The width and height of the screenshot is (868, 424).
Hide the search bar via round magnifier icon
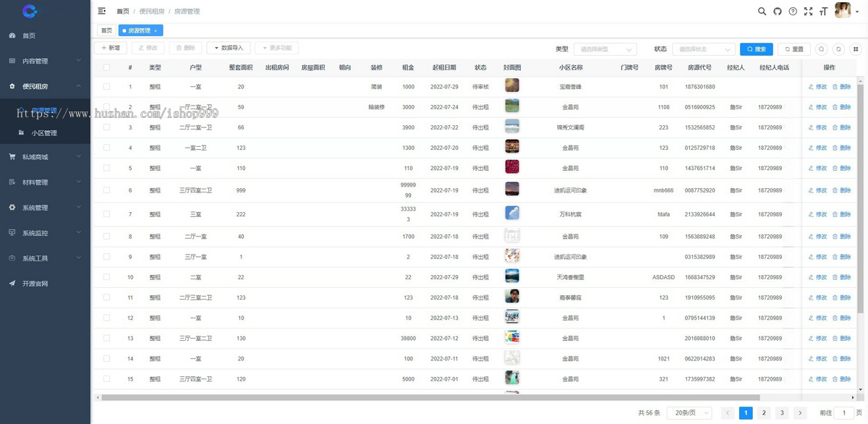pyautogui.click(x=821, y=48)
